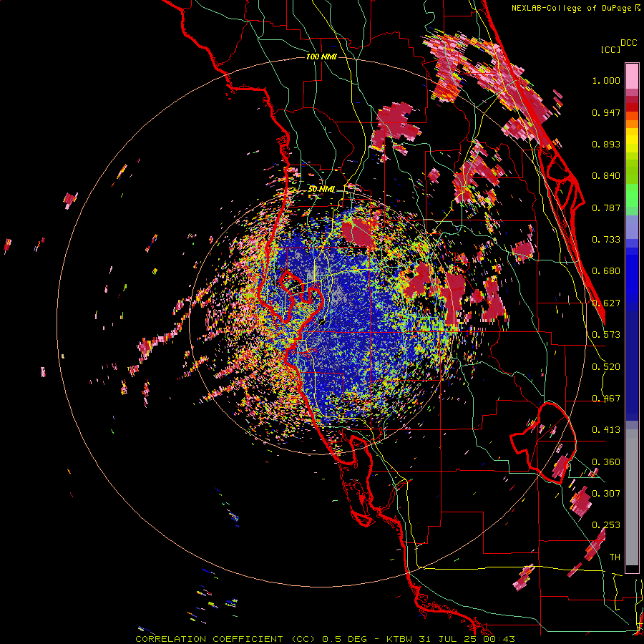
Task: Pick the light pink segment of color bar
Action: 632,76
